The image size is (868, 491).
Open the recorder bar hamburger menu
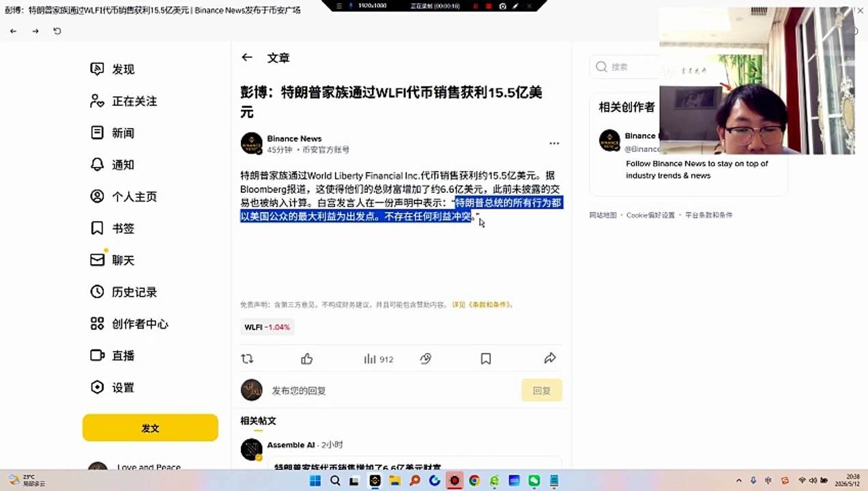[x=339, y=6]
